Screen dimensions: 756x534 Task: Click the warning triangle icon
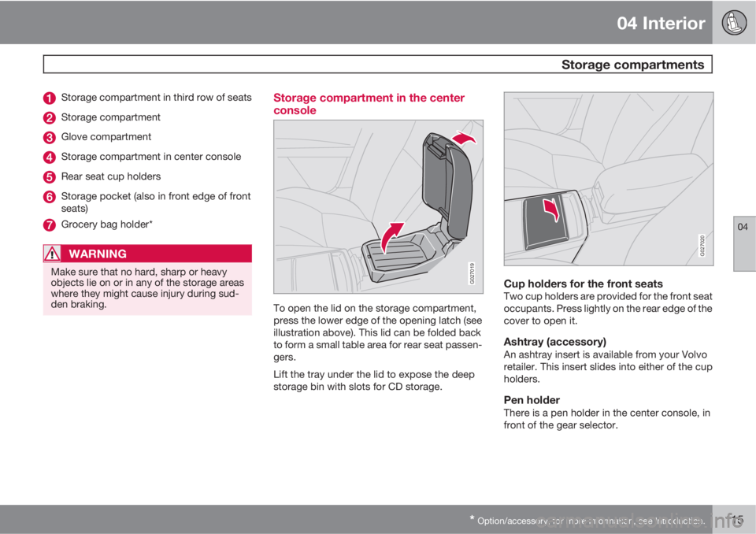(52, 254)
